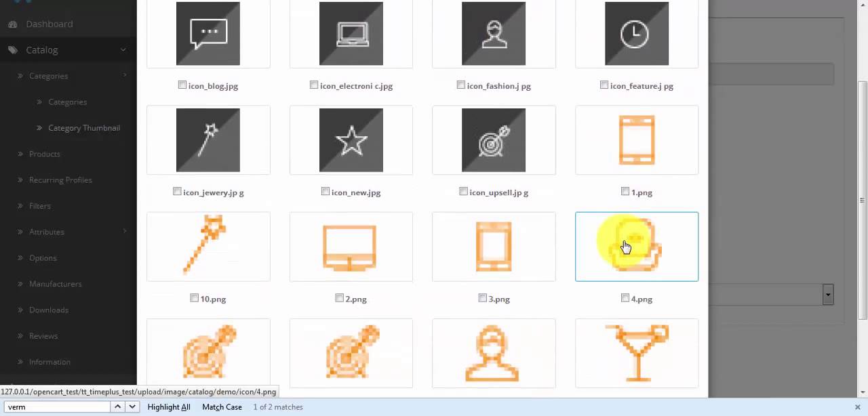This screenshot has height=416, width=868.
Task: Select the orange person silhouette thumbnail
Action: (494, 353)
